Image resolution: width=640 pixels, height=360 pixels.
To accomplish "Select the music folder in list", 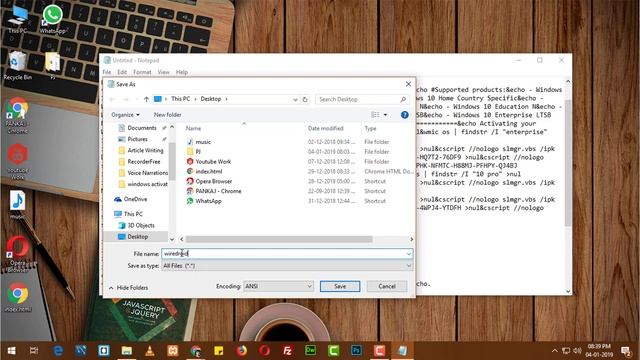I will click(x=203, y=142).
